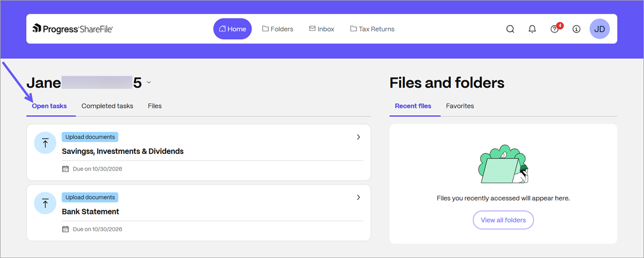
Task: Click calendar icon under Bank Statement task
Action: click(65, 229)
